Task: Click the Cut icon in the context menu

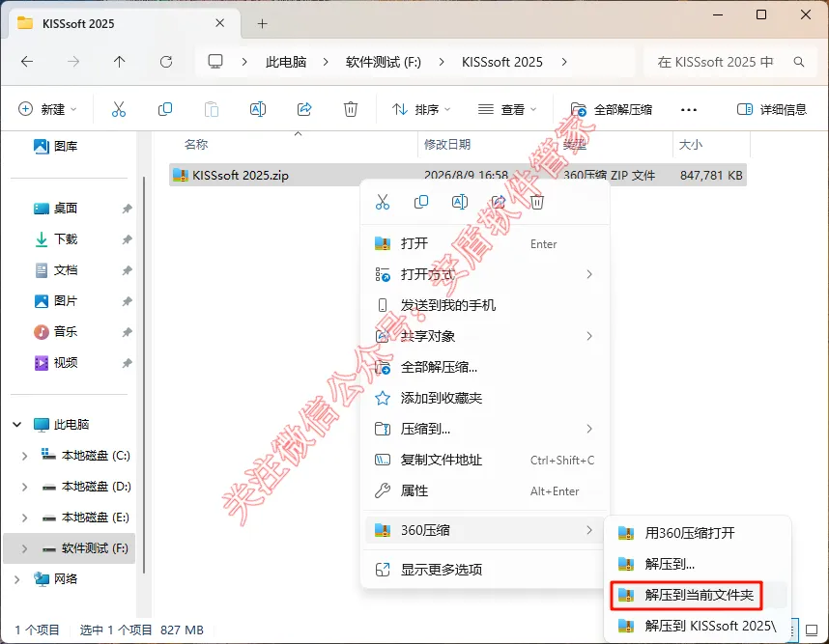Action: [x=383, y=202]
